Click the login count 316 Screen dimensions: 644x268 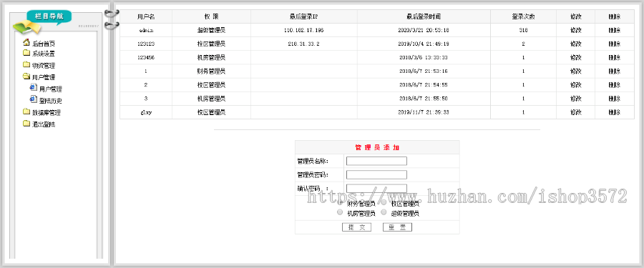point(523,30)
